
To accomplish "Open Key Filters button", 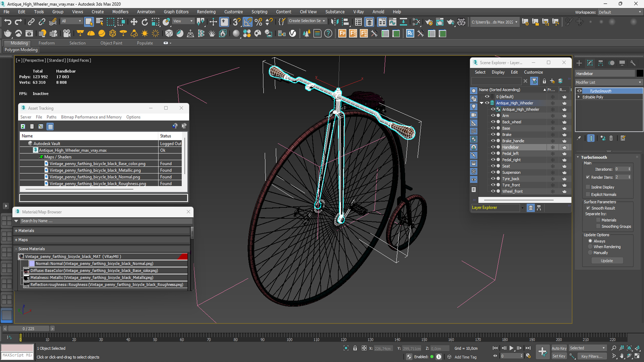I will pyautogui.click(x=592, y=356).
